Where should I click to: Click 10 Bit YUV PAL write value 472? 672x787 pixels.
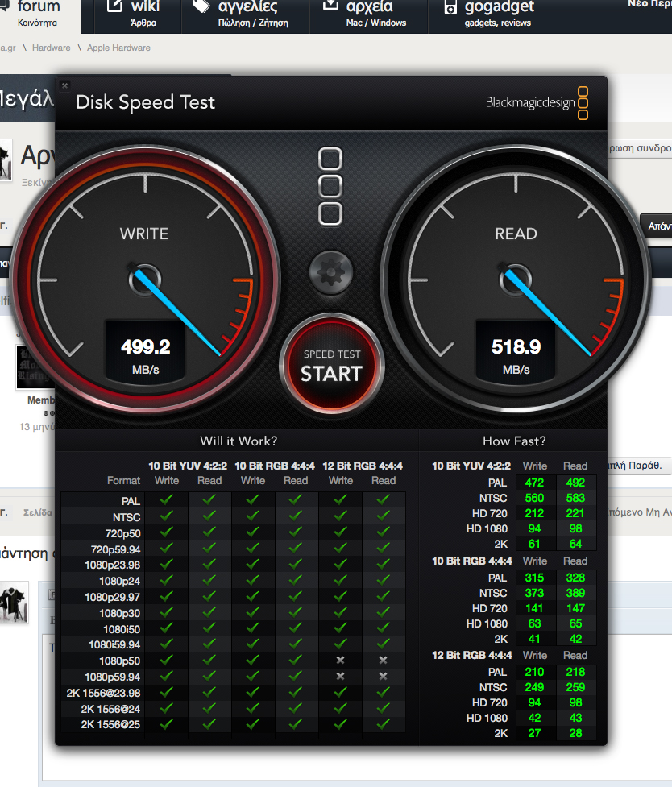tap(534, 483)
